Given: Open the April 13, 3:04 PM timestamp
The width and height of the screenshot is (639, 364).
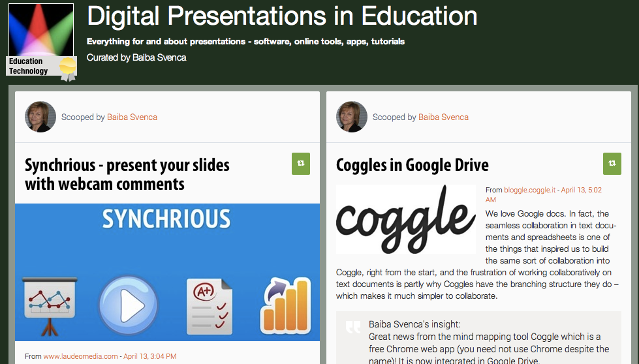Looking at the screenshot, I should pos(150,356).
